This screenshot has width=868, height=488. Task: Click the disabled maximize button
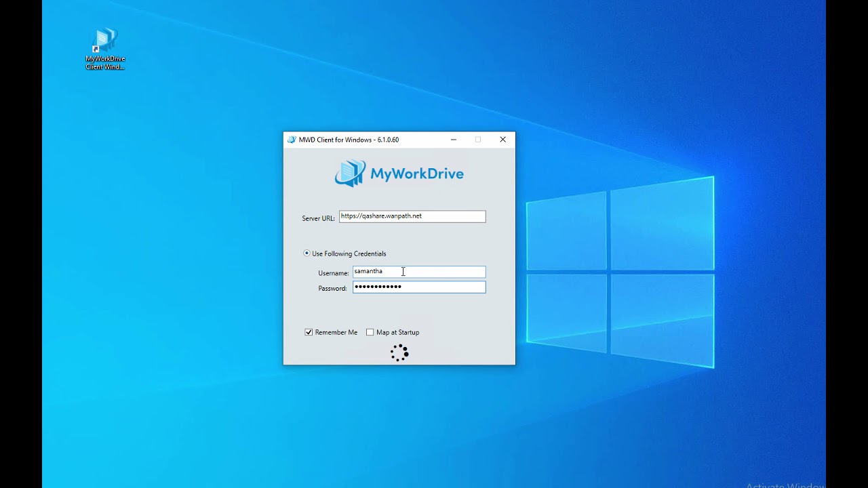click(478, 140)
